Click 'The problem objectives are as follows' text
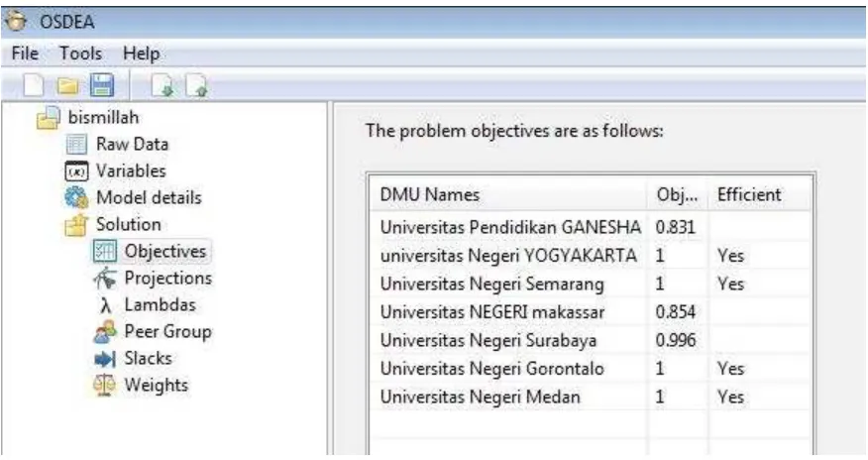Screen dimensions: 868x460 click(x=514, y=131)
